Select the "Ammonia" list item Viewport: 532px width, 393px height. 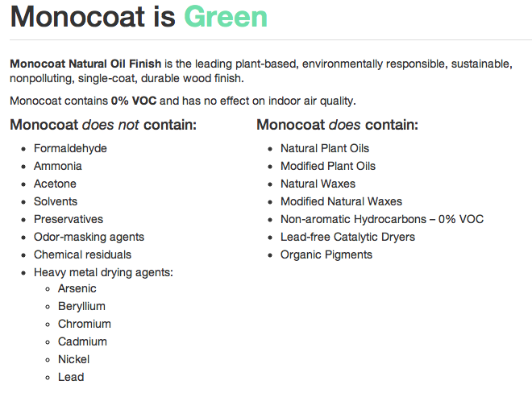tap(57, 166)
